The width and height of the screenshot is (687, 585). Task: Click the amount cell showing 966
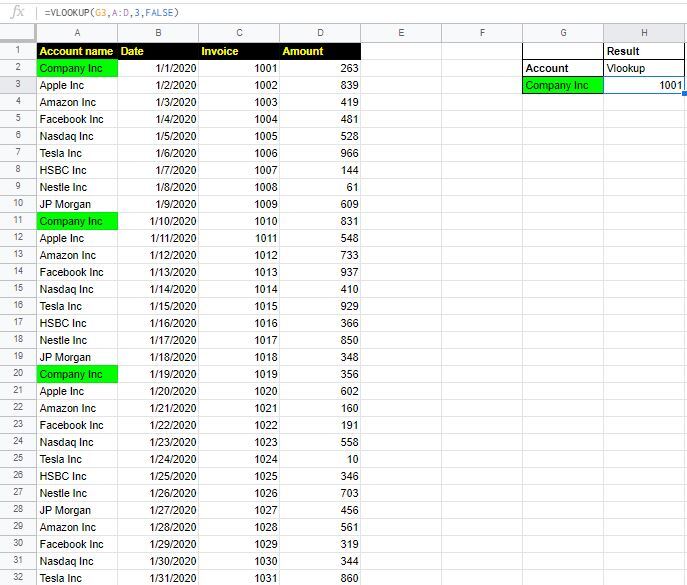[320, 153]
